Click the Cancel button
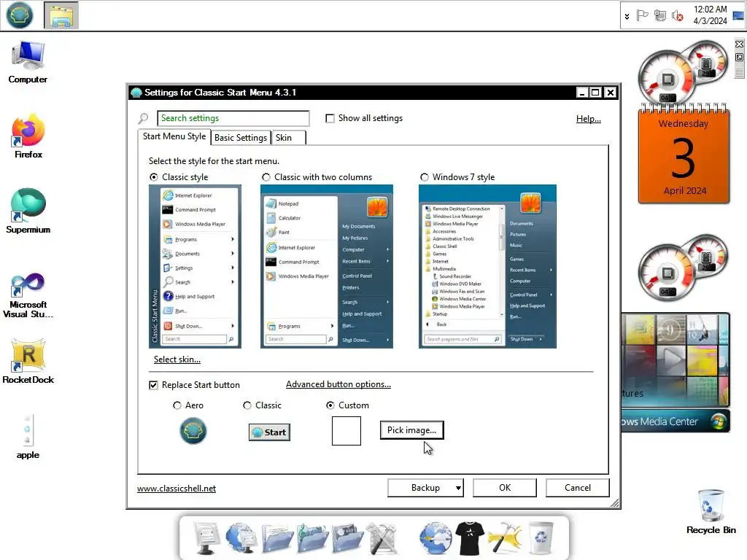This screenshot has height=560, width=747. click(x=578, y=488)
